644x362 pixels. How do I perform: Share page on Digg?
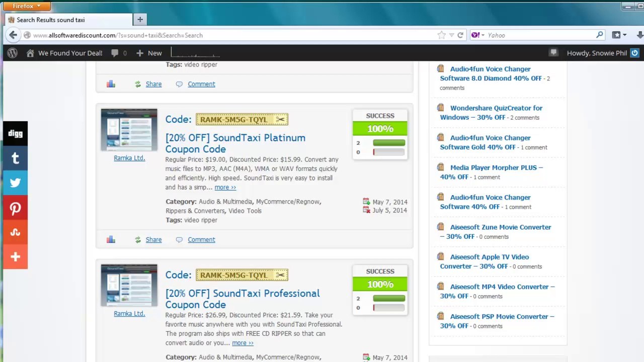[15, 134]
